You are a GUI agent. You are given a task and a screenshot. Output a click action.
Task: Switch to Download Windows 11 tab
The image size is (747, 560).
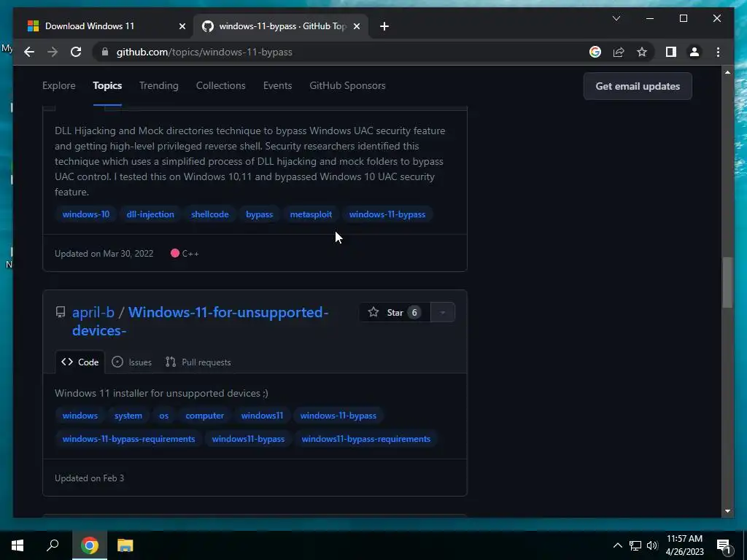click(106, 26)
